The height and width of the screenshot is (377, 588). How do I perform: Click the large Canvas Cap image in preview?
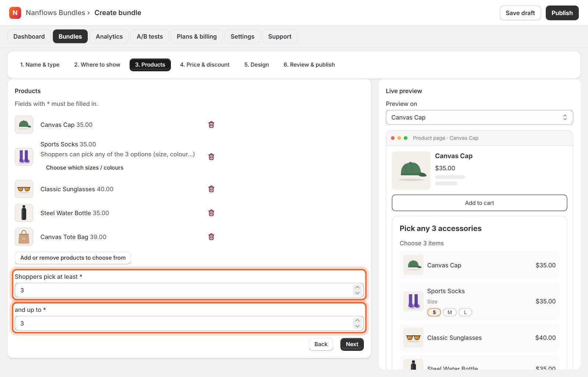click(x=411, y=171)
